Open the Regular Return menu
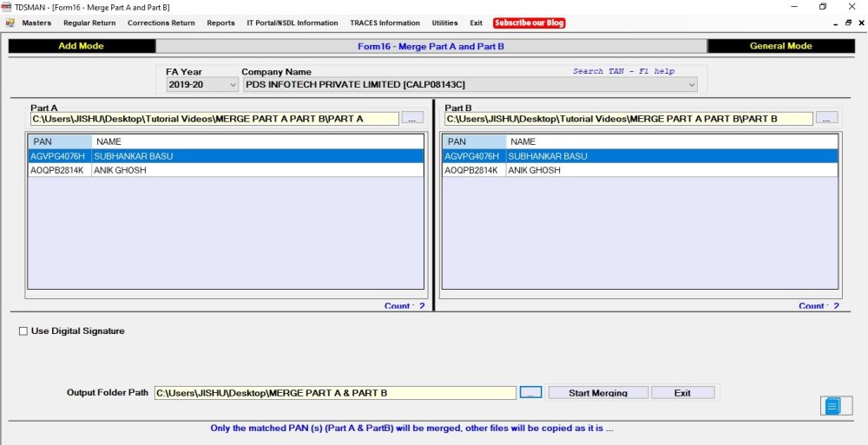This screenshot has height=445, width=868. 89,23
